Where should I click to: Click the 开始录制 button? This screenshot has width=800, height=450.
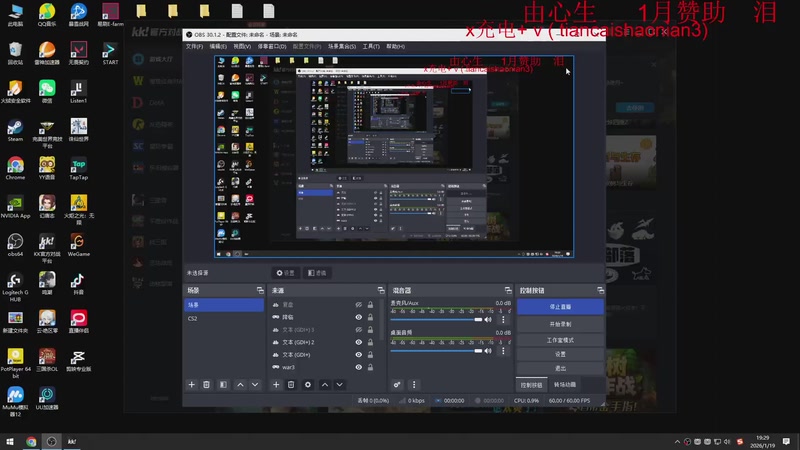coord(560,324)
